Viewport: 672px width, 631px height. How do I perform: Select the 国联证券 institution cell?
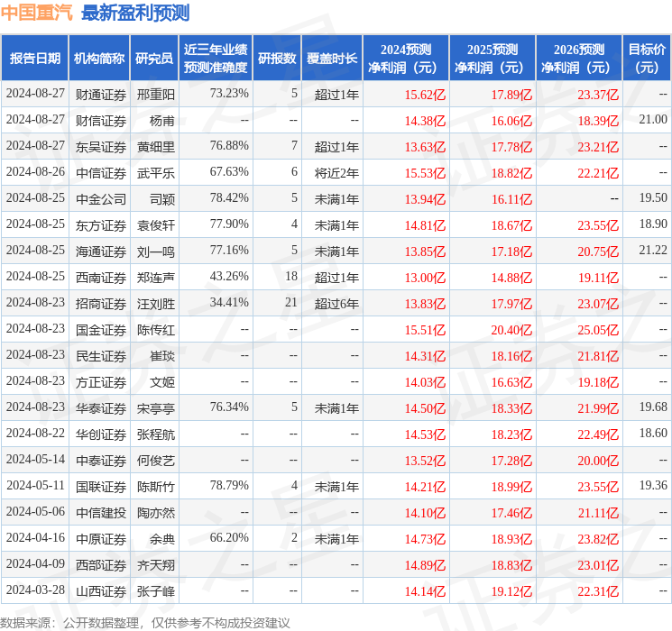[x=101, y=487]
